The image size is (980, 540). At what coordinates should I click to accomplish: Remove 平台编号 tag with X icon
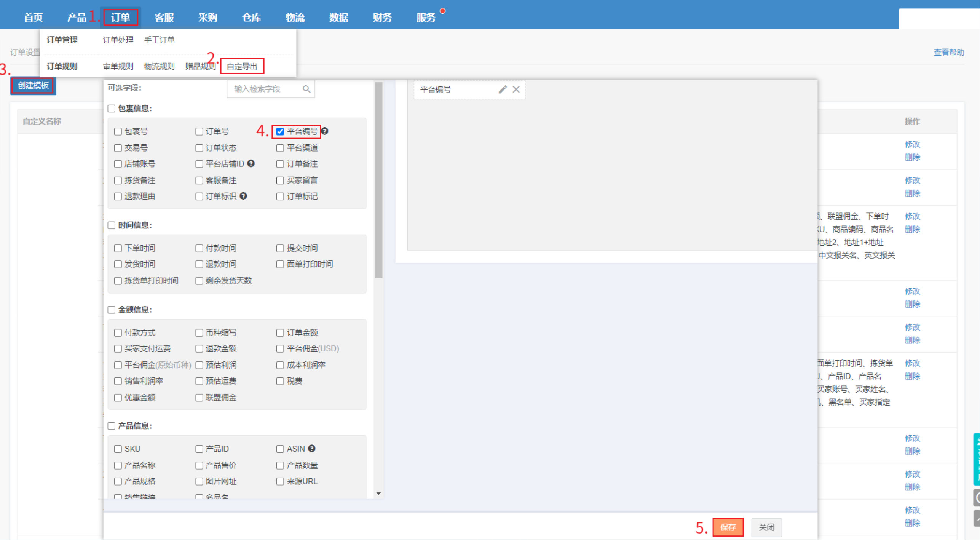click(x=516, y=89)
